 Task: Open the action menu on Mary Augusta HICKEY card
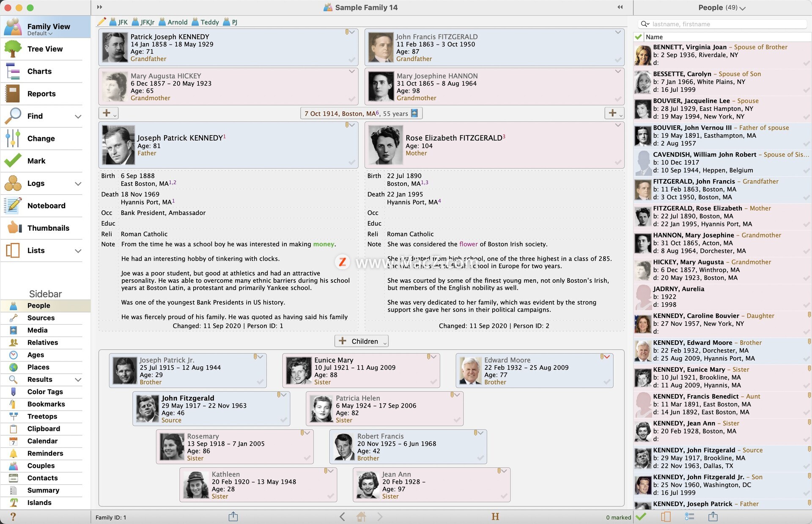[352, 72]
